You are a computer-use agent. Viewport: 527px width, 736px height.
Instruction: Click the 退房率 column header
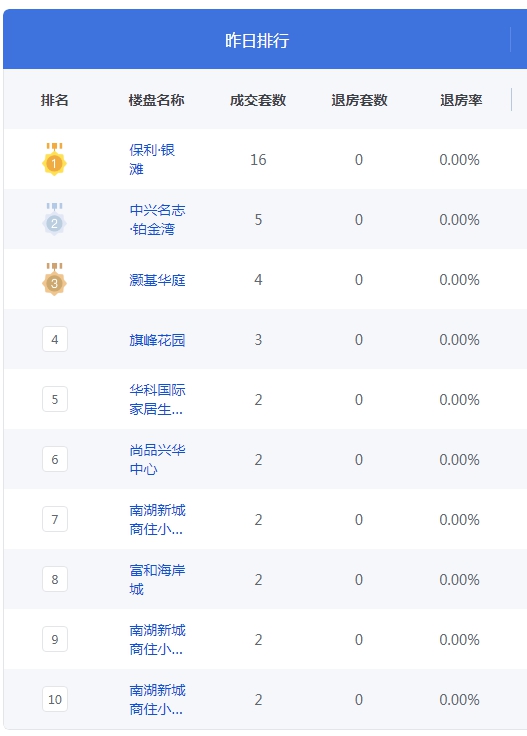[x=461, y=100]
